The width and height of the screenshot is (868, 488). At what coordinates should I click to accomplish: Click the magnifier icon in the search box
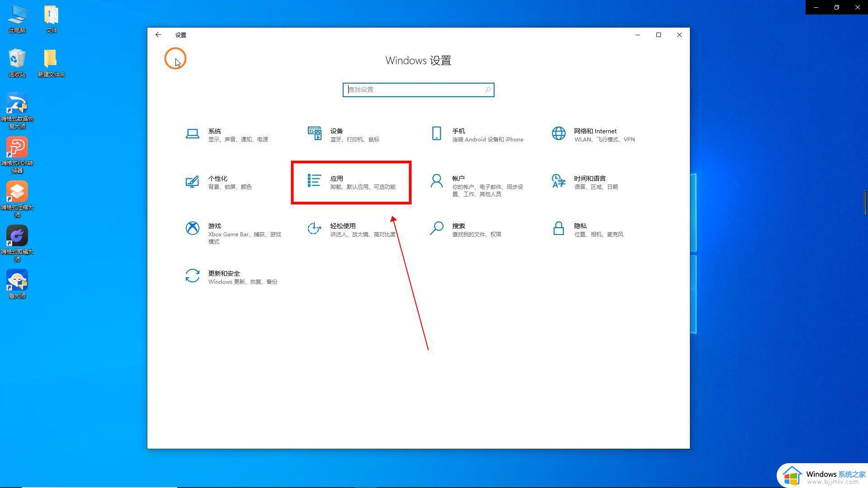(x=488, y=89)
